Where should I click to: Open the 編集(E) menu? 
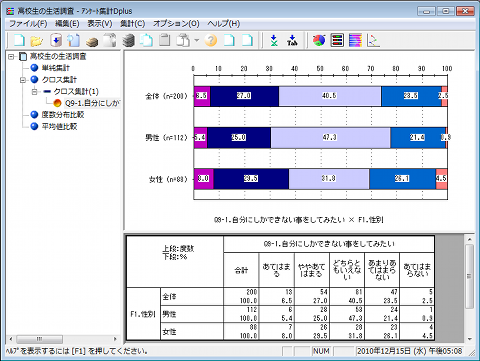tap(67, 24)
